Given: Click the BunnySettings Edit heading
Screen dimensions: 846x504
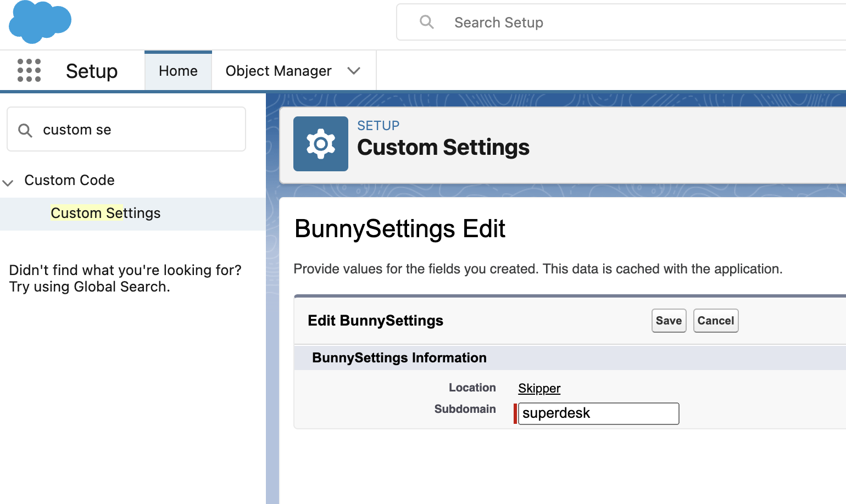Looking at the screenshot, I should (400, 228).
